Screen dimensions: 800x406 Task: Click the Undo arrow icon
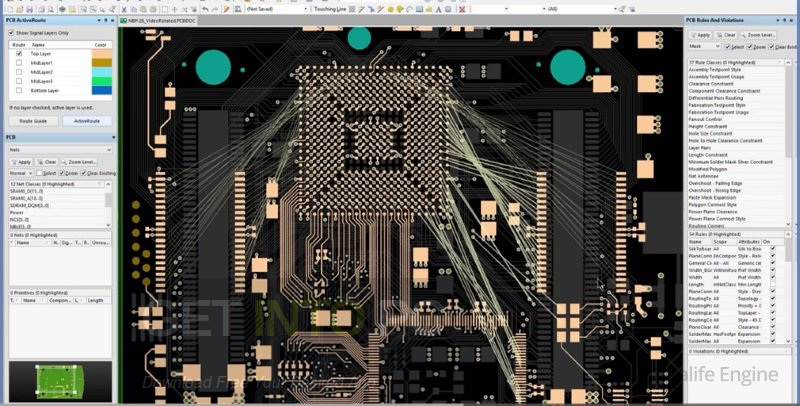click(205, 9)
